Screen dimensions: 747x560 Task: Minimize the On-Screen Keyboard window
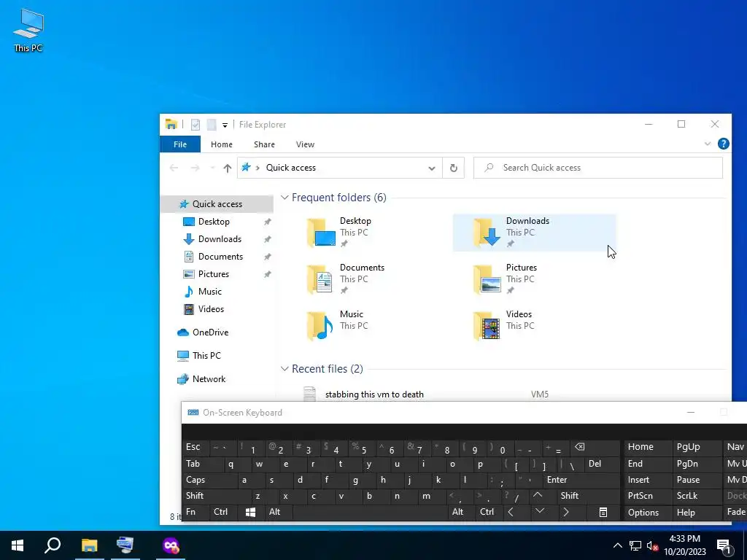click(691, 413)
